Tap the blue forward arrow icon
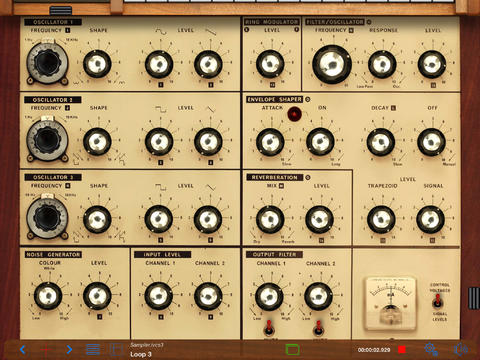Screen dimensions: 480x360 [69, 349]
